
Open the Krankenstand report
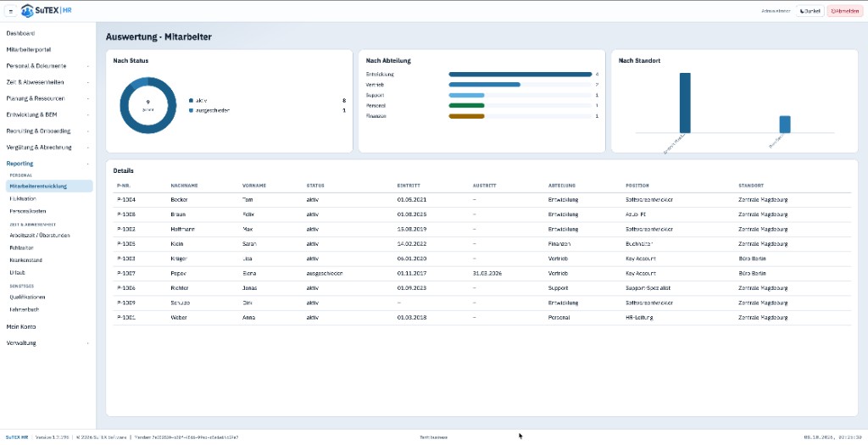coord(26,260)
